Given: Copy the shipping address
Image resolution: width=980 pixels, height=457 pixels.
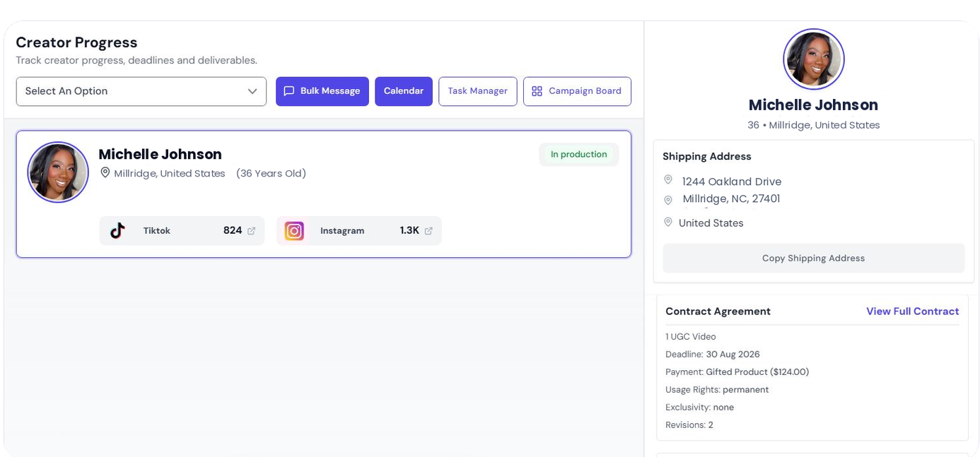Looking at the screenshot, I should (x=814, y=259).
